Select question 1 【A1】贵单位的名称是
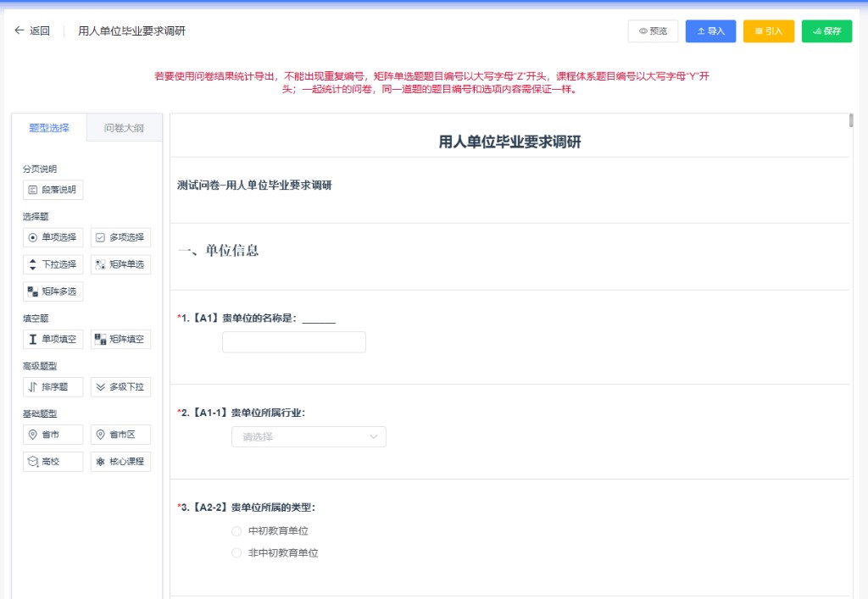868x599 pixels. [256, 318]
